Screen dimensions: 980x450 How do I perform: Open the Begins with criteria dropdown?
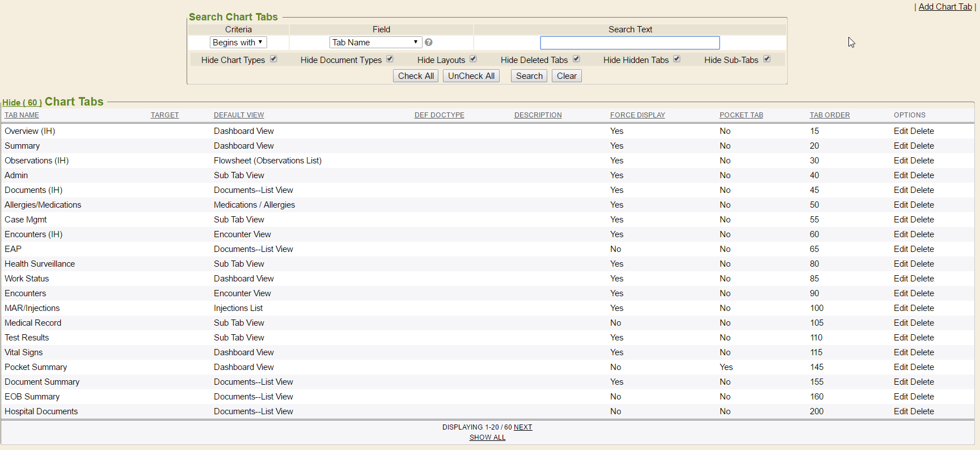pyautogui.click(x=238, y=43)
